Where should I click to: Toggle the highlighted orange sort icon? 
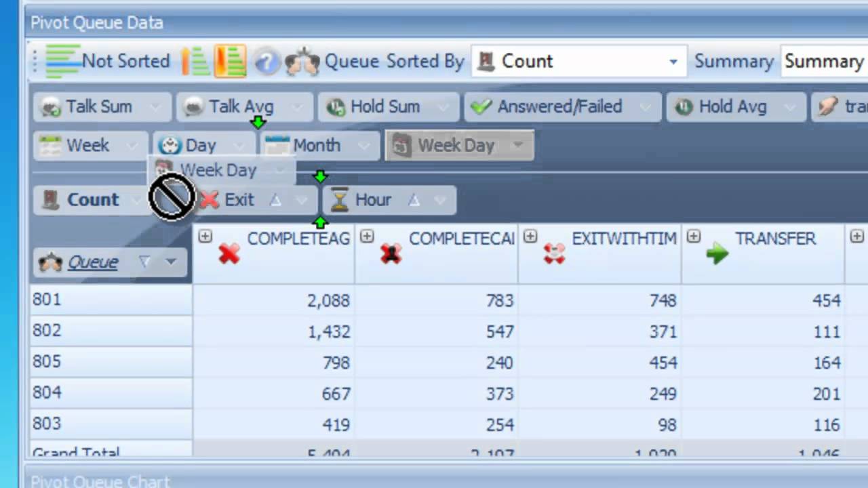pyautogui.click(x=230, y=61)
